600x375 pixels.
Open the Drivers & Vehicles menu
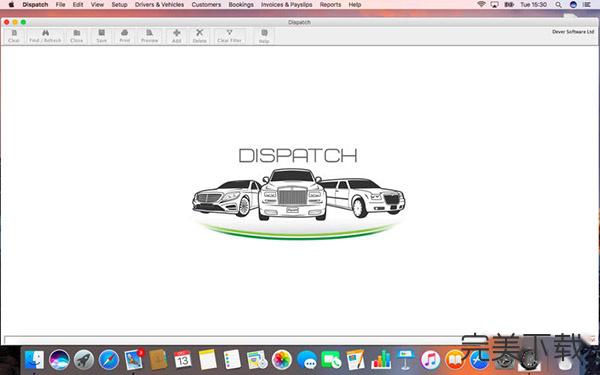click(x=159, y=5)
